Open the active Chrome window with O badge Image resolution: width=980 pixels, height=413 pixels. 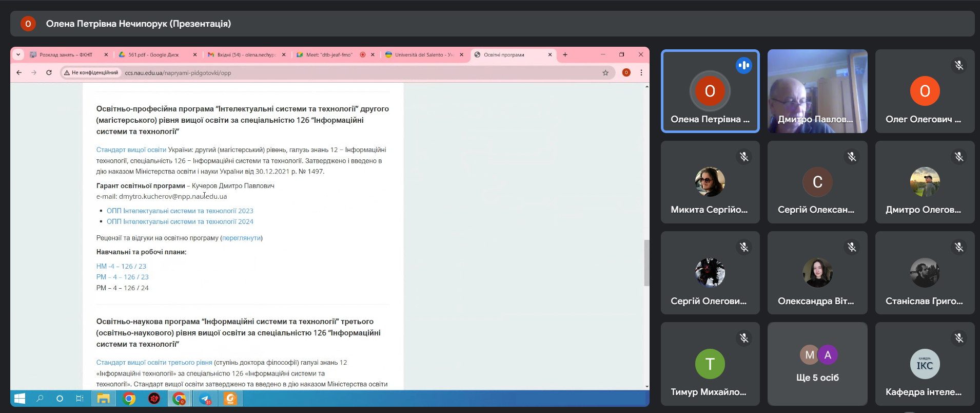coord(179,399)
